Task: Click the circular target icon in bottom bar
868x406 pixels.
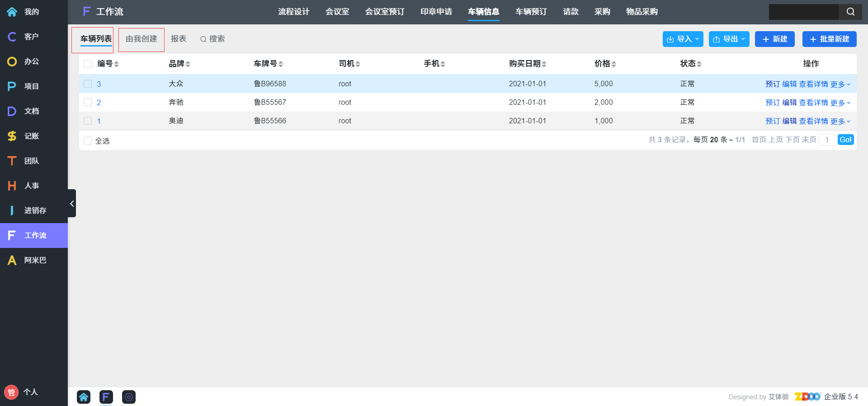Action: pyautogui.click(x=129, y=397)
